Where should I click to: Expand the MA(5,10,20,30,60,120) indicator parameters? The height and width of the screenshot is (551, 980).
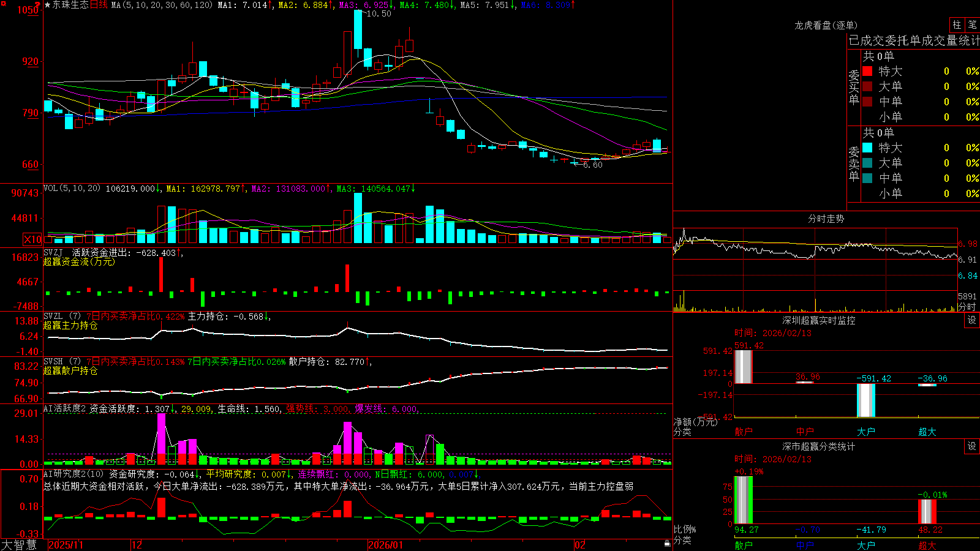click(x=162, y=5)
